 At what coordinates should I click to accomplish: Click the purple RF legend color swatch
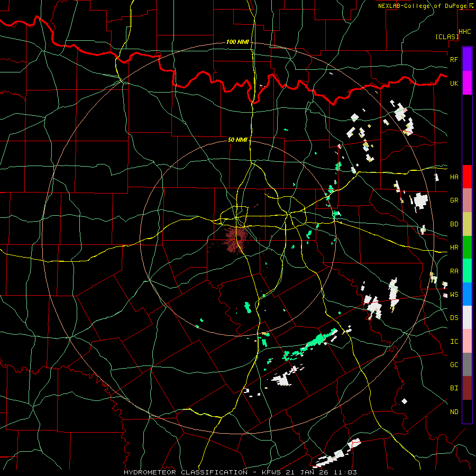(x=467, y=59)
